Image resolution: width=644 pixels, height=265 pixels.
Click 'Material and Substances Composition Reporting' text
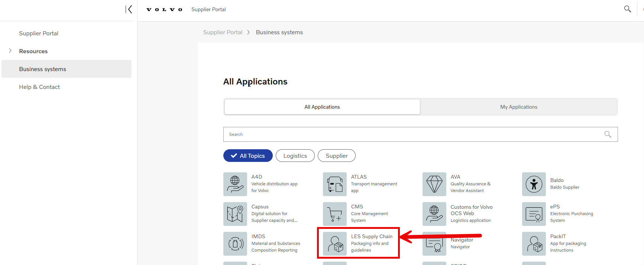click(276, 247)
